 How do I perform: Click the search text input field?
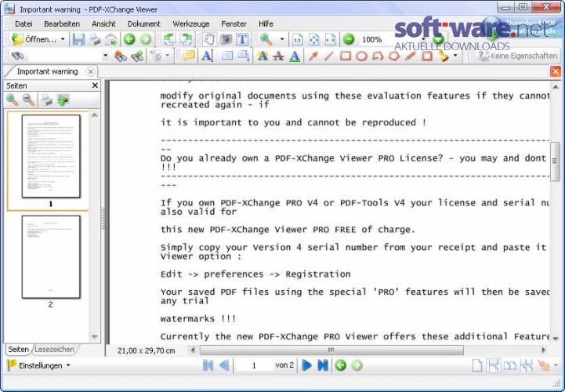[x=64, y=56]
